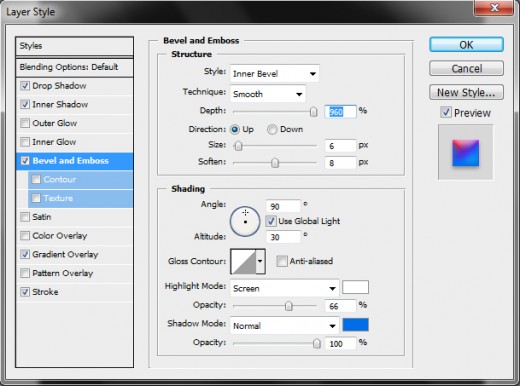The image size is (520, 386).
Task: Select the Up direction radio button
Action: tap(235, 129)
